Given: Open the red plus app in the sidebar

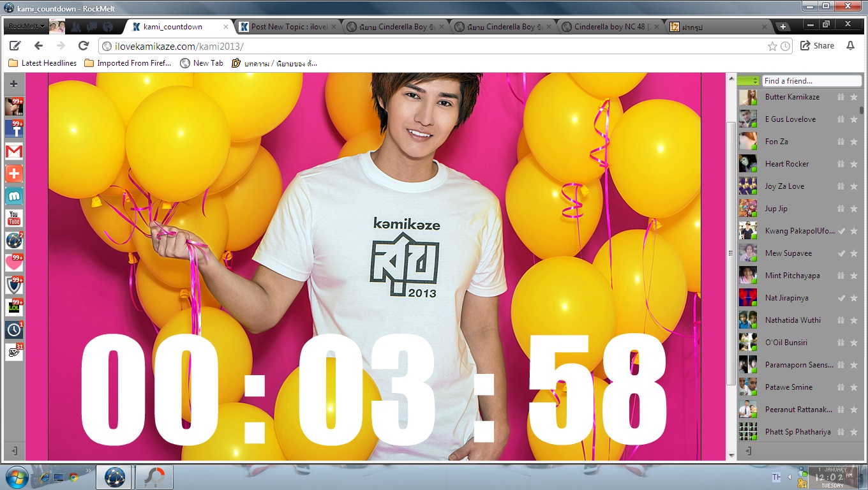Looking at the screenshot, I should [x=14, y=174].
